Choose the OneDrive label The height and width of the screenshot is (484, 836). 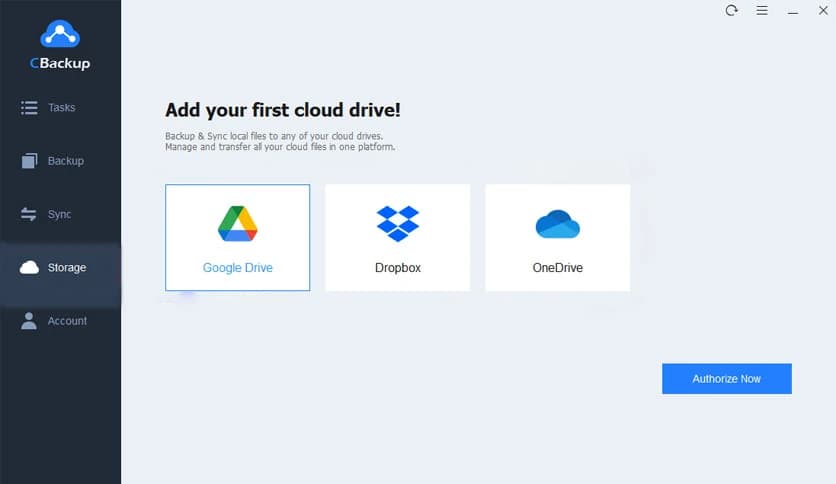coord(558,268)
